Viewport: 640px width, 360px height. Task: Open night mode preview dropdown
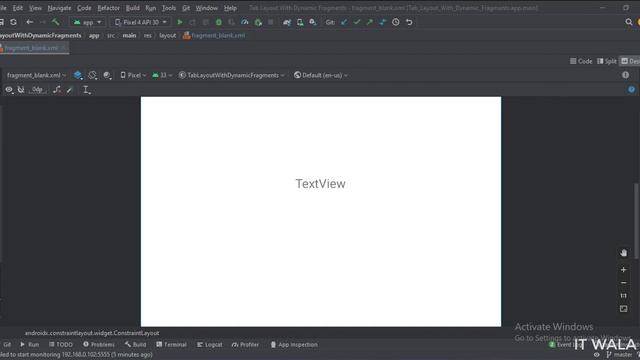click(x=107, y=75)
